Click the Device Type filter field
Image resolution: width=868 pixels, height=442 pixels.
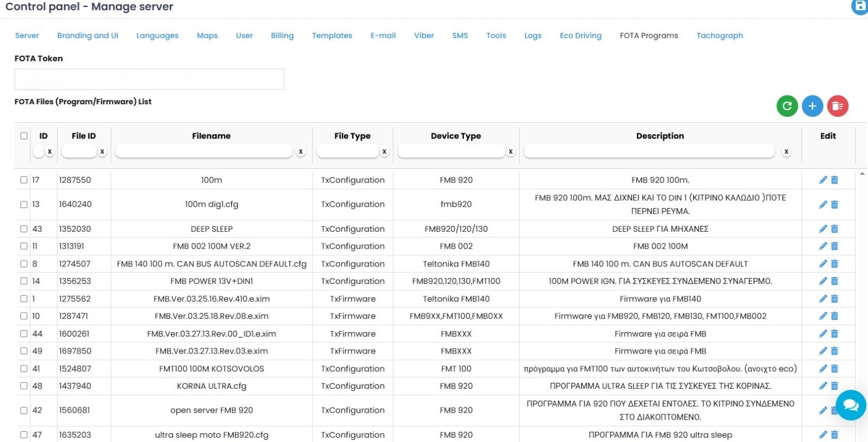(x=451, y=151)
